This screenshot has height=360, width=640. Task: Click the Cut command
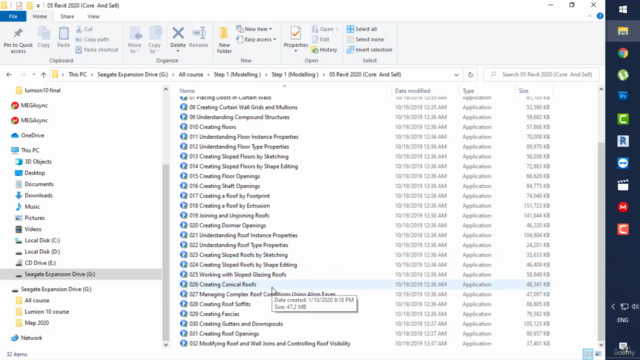click(84, 29)
